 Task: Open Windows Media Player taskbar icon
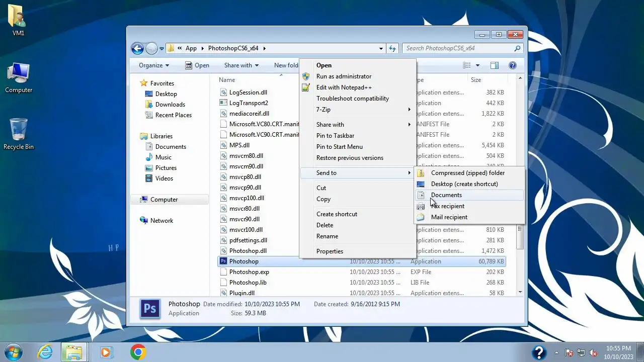106,352
